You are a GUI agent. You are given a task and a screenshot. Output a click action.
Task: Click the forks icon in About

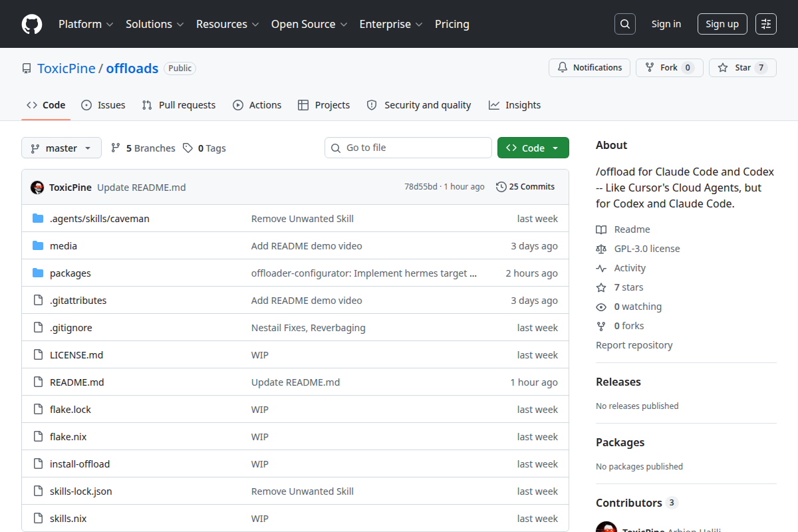(601, 326)
